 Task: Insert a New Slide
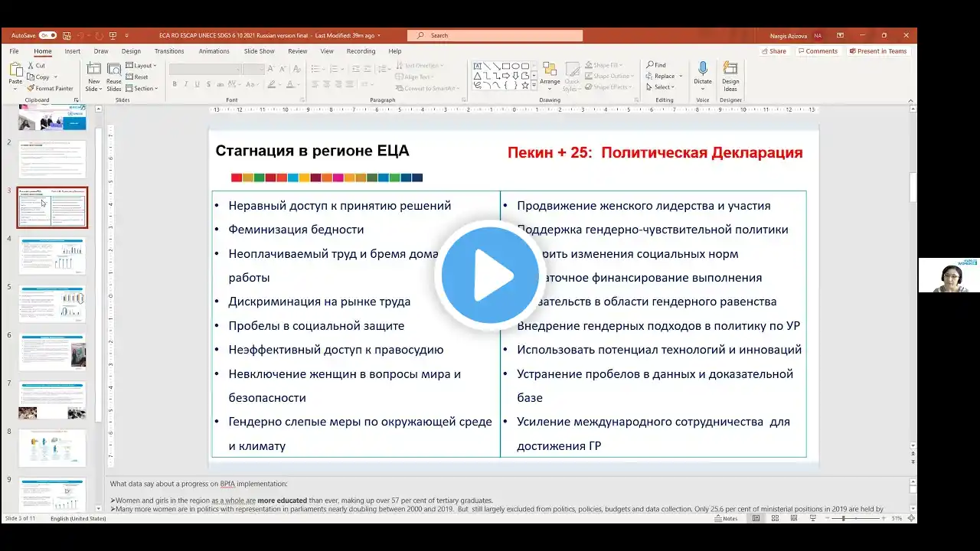[93, 77]
